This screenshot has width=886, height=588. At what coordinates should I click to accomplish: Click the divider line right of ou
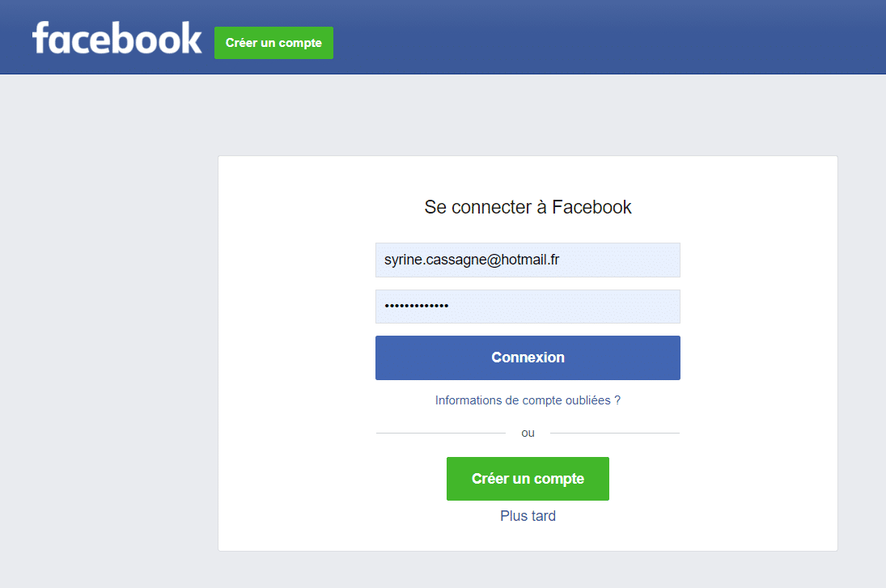pos(615,434)
